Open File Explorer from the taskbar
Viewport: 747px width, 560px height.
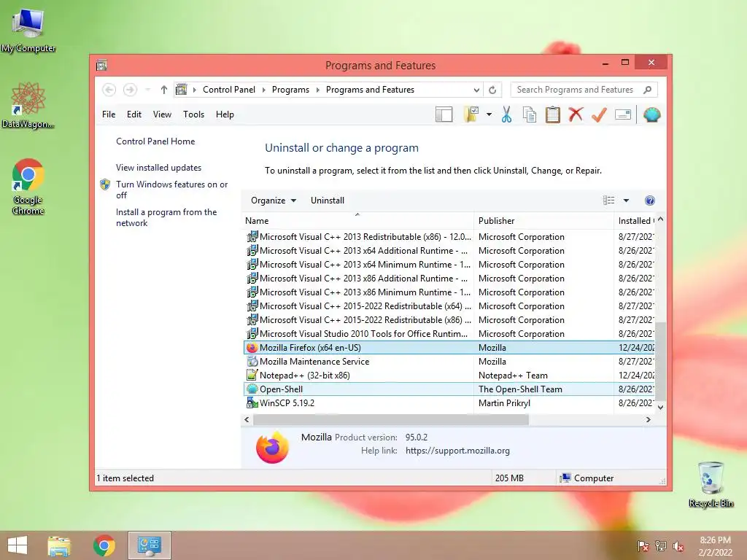click(59, 545)
